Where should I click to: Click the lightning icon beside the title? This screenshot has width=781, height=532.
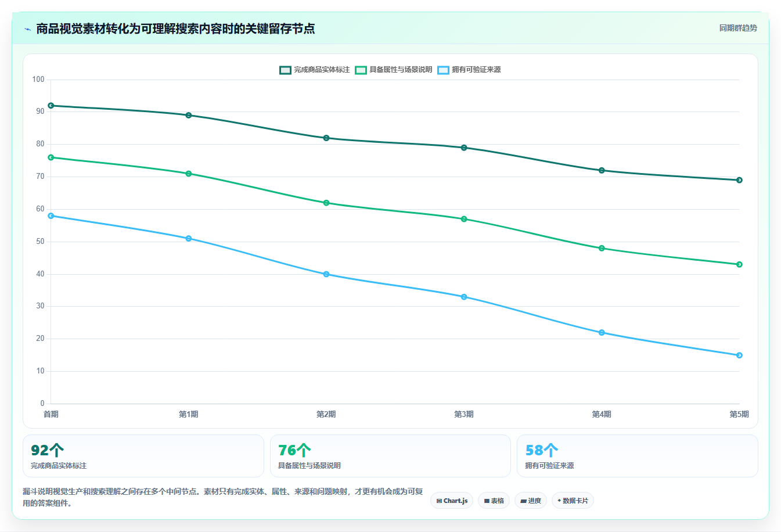pos(27,29)
